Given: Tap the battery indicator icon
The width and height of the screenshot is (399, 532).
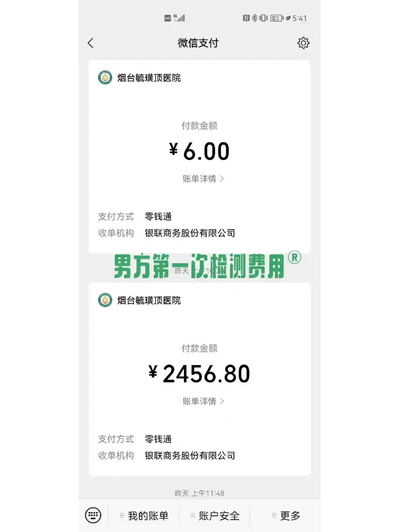Looking at the screenshot, I should 276,18.
